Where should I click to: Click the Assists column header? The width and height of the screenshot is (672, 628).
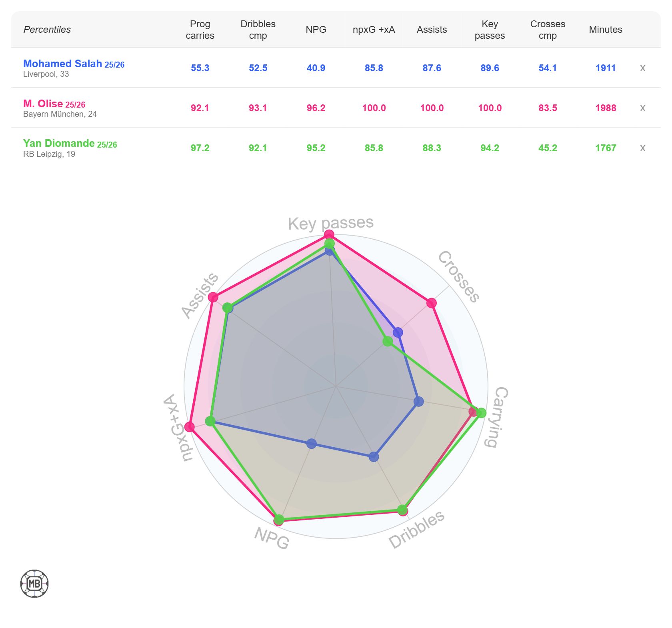[432, 30]
